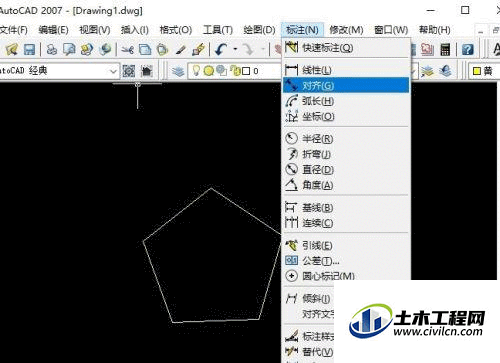Click the Copy toolbar icon
The width and height of the screenshot is (500, 363).
pyautogui.click(x=145, y=49)
